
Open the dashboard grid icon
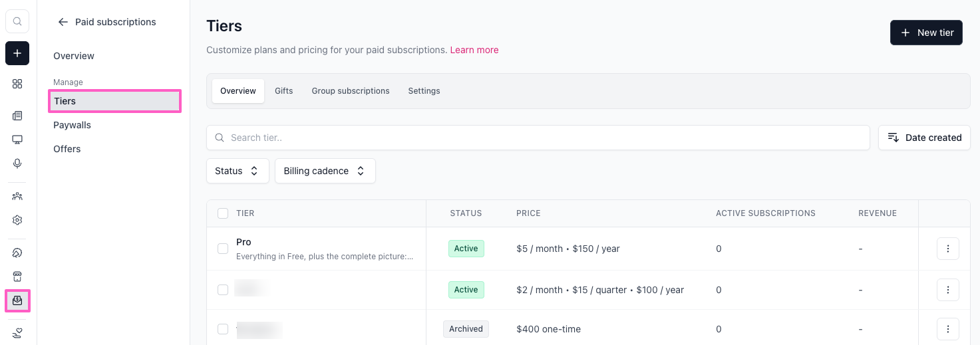click(x=17, y=84)
